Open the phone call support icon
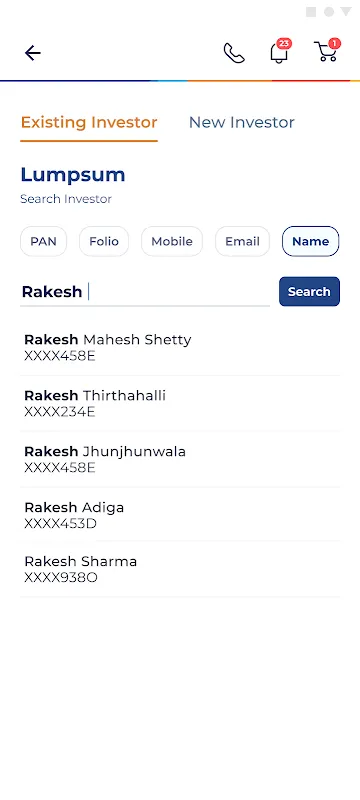360x800 pixels. pos(234,53)
